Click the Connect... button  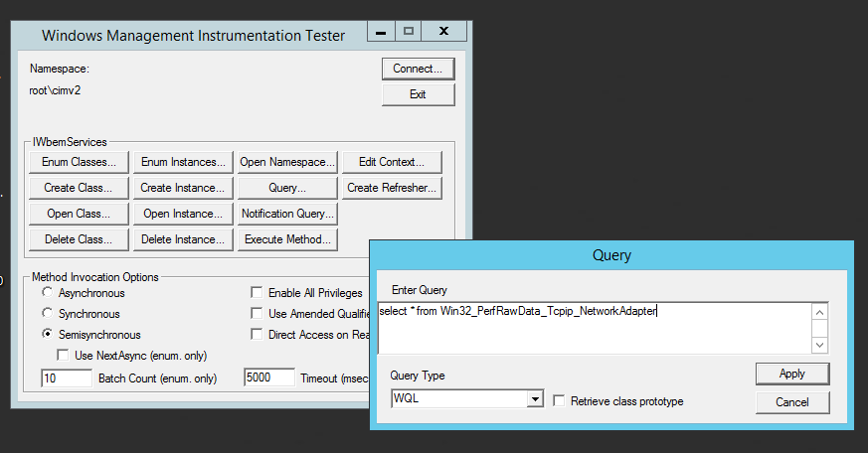click(x=418, y=70)
